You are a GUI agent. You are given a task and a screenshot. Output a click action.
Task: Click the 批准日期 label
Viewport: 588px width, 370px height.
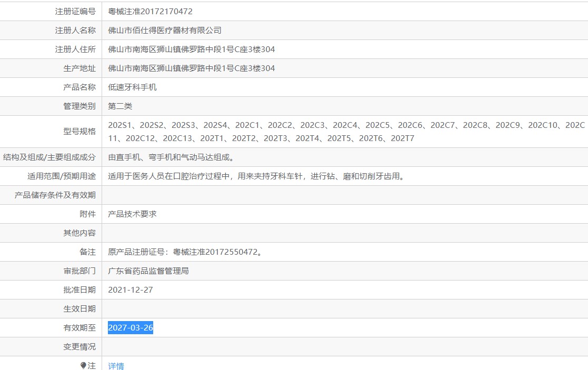[x=79, y=290]
